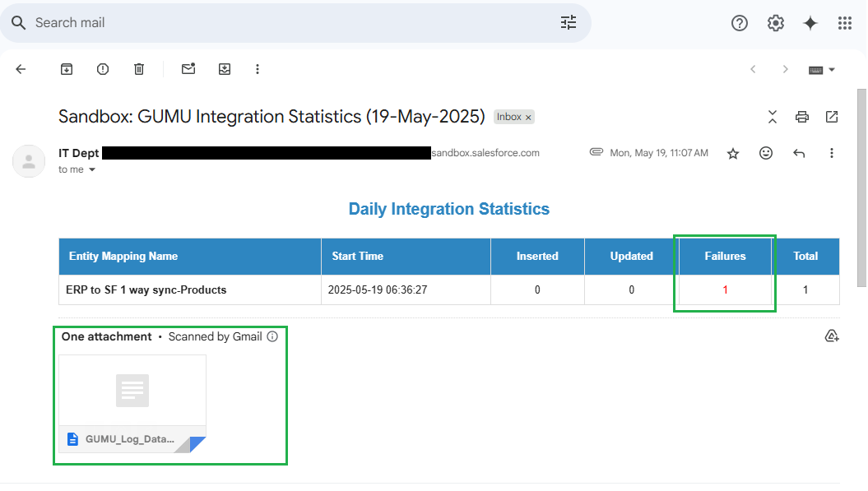Viewport: 868px width, 491px height.
Task: Report this email as spam
Action: point(103,69)
